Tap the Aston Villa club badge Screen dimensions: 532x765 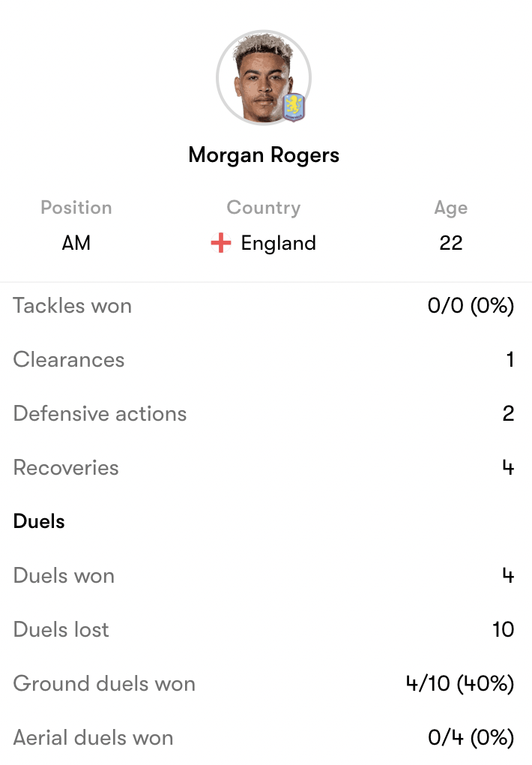point(294,107)
